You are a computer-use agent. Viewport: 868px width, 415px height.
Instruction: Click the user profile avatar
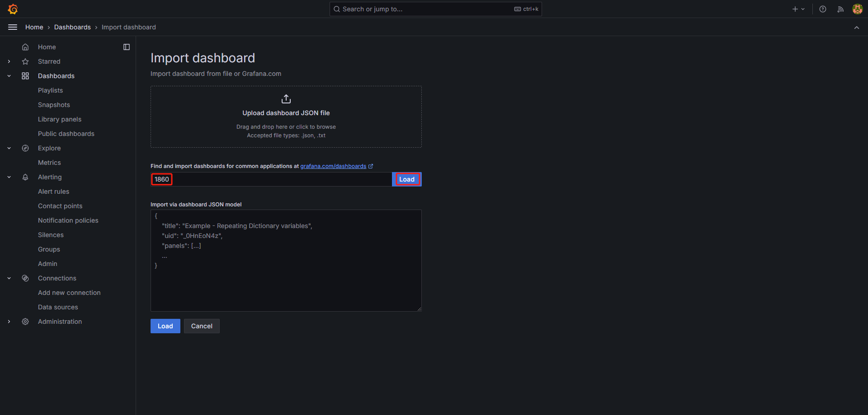pos(858,9)
